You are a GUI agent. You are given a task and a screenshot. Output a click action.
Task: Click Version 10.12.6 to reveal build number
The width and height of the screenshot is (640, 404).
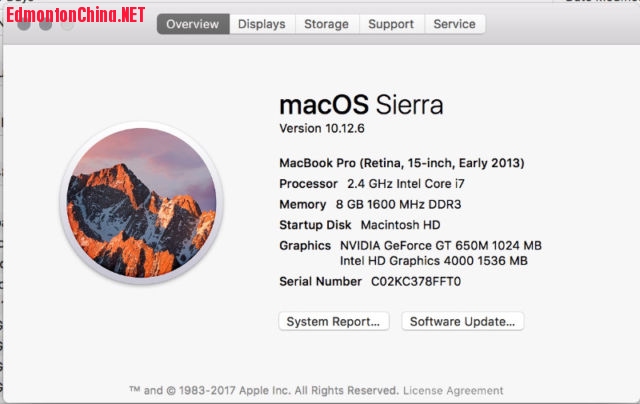tap(322, 130)
